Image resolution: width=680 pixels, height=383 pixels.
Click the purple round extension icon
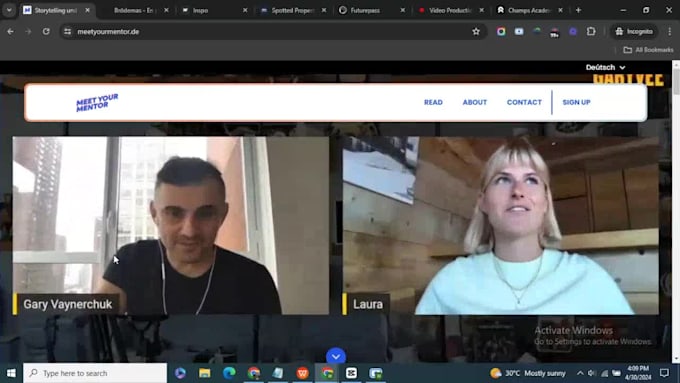click(x=573, y=31)
